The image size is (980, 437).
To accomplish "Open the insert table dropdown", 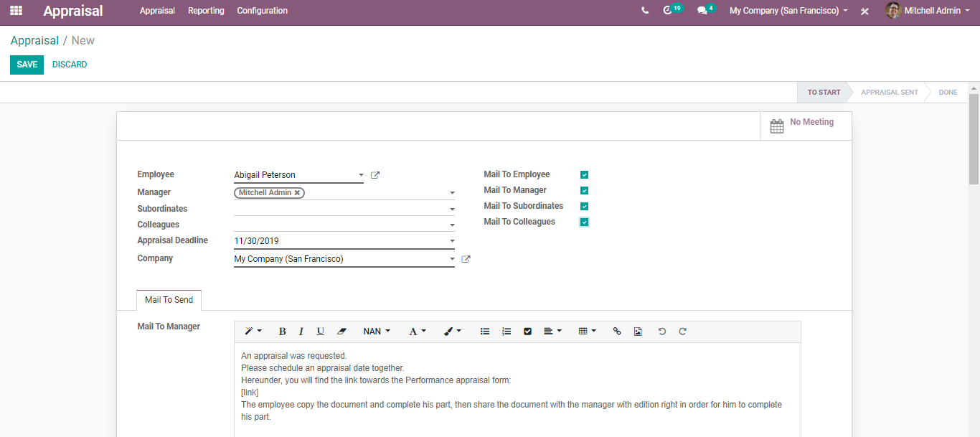I will (588, 332).
